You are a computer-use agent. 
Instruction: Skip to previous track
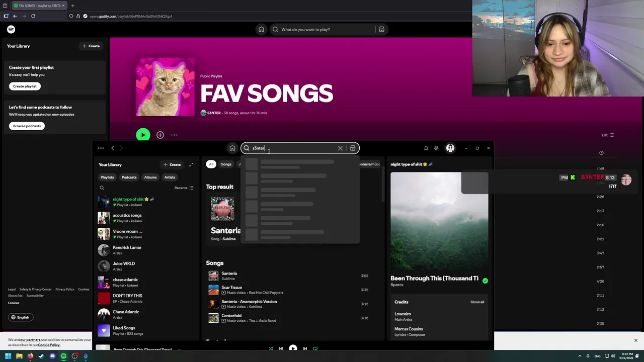(x=281, y=348)
